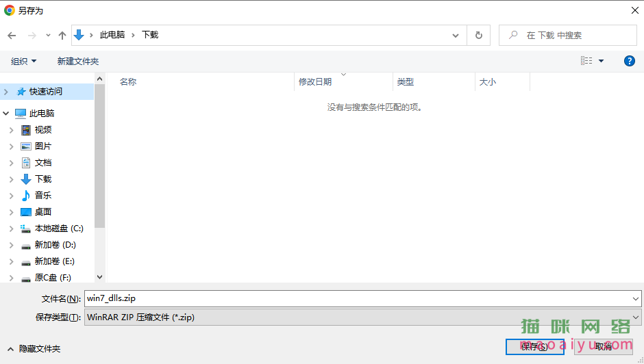This screenshot has height=364, width=644.
Task: Collapse the 此电脑 node
Action: coord(5,113)
